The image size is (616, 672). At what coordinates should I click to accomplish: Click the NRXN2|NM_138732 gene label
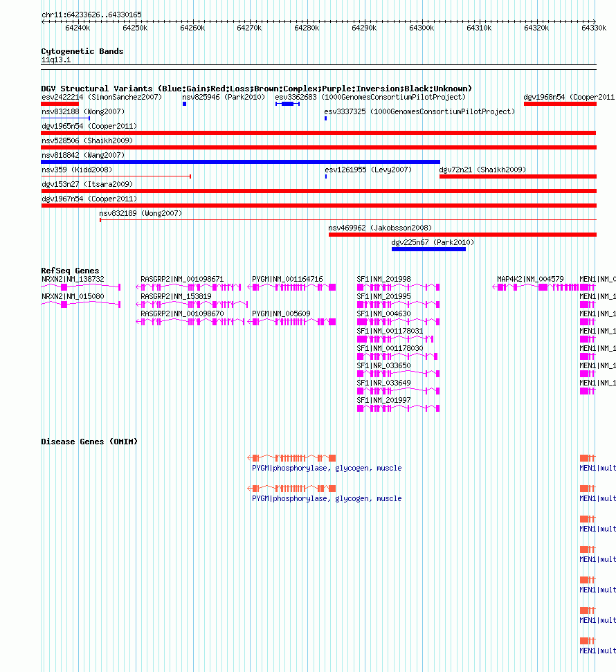point(73,280)
